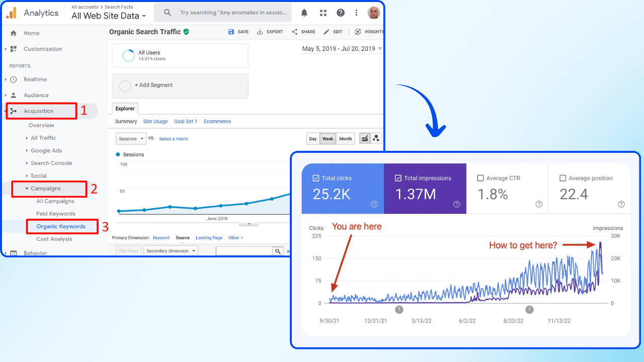Enable the Average position checkbox
Viewport: 644px width, 362px height.
point(562,178)
